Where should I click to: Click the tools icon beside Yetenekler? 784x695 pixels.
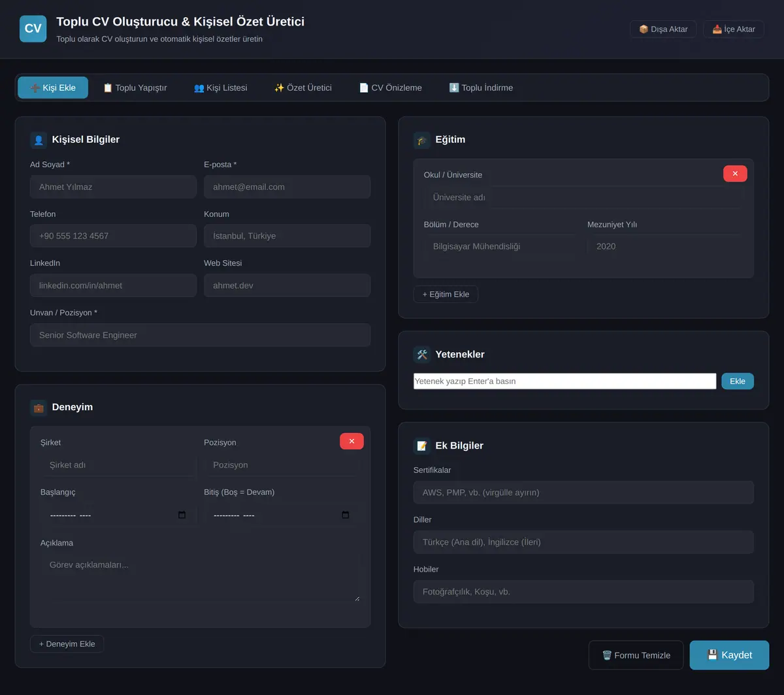(x=422, y=355)
